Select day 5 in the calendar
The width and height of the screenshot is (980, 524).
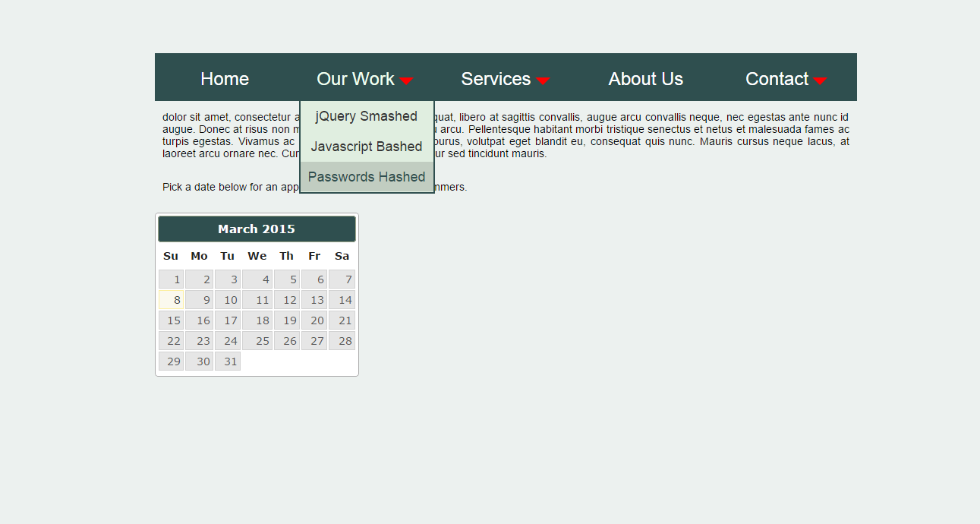tap(287, 279)
